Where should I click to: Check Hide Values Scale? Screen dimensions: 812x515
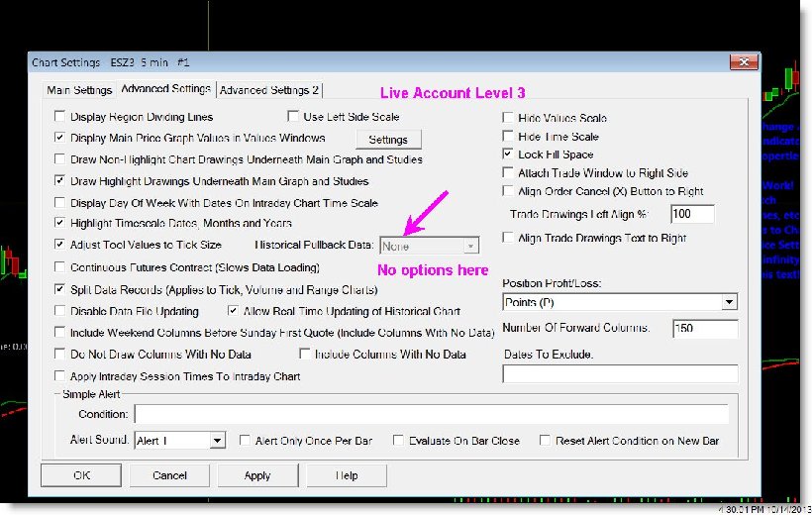508,118
